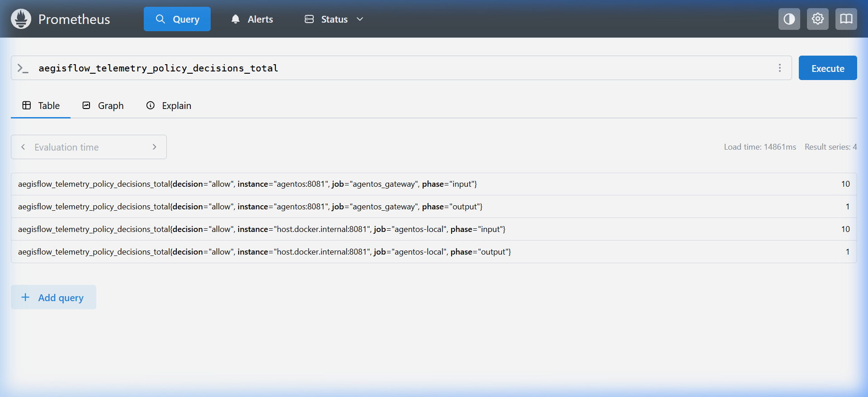Click the Prometheus title text
The height and width of the screenshot is (397, 868).
point(74,19)
